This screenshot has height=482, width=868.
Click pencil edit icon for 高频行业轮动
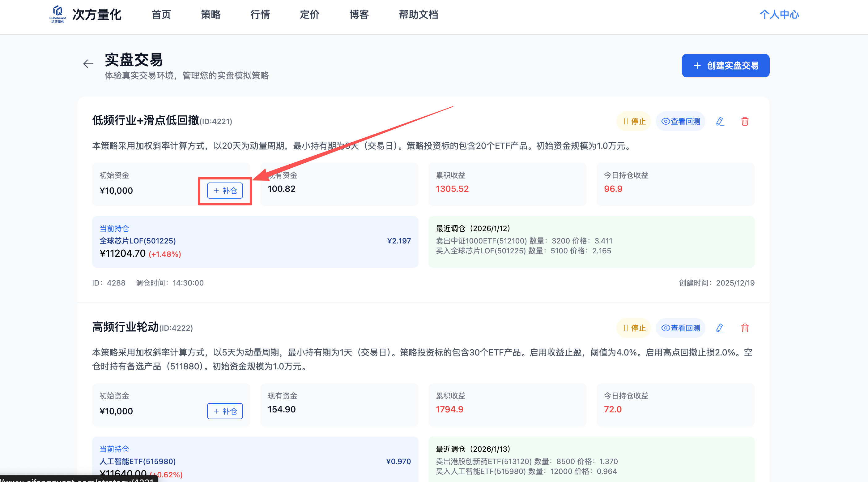click(720, 328)
